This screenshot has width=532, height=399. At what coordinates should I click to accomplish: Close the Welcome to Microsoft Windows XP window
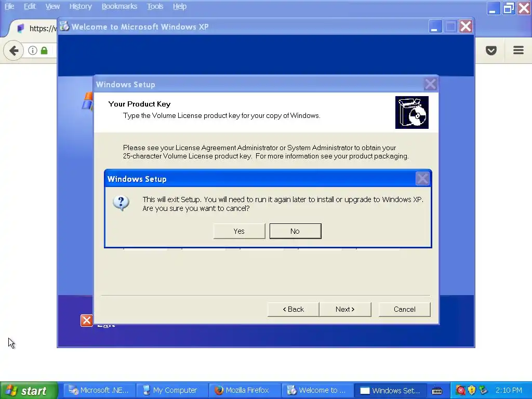[466, 26]
